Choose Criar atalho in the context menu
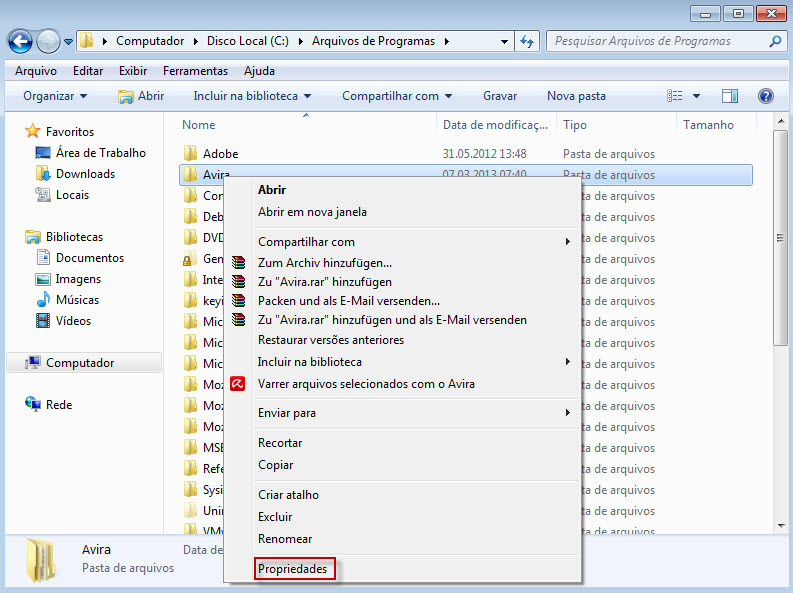 click(x=288, y=495)
